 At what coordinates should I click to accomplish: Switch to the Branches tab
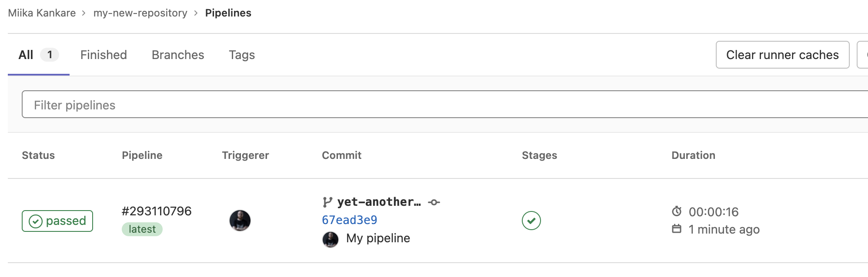pos(178,55)
